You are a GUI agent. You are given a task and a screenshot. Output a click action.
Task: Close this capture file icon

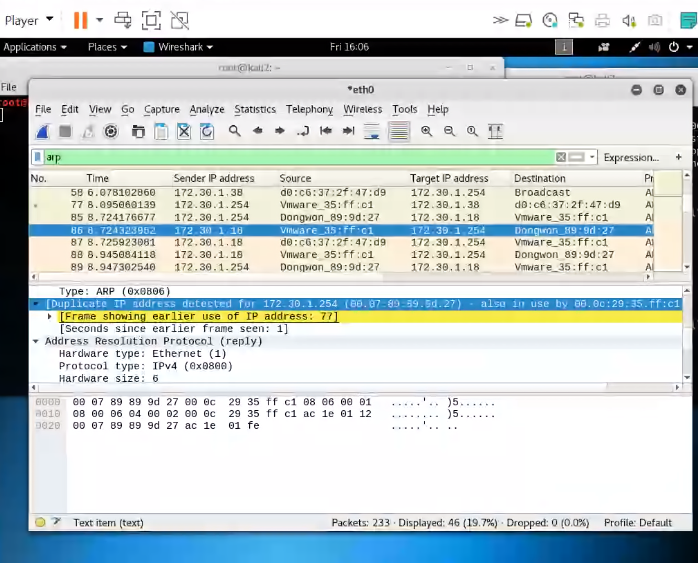click(x=184, y=131)
